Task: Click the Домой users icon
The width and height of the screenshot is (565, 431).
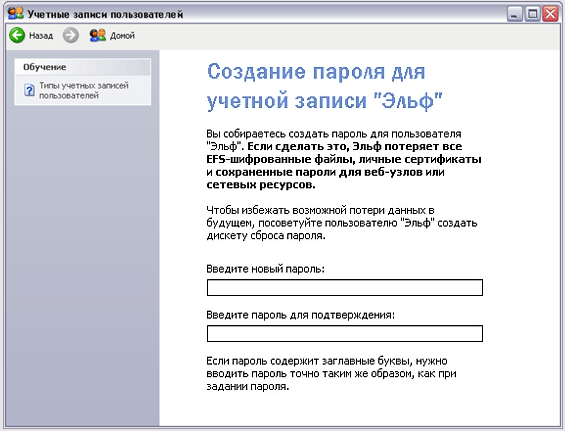Action: point(98,35)
